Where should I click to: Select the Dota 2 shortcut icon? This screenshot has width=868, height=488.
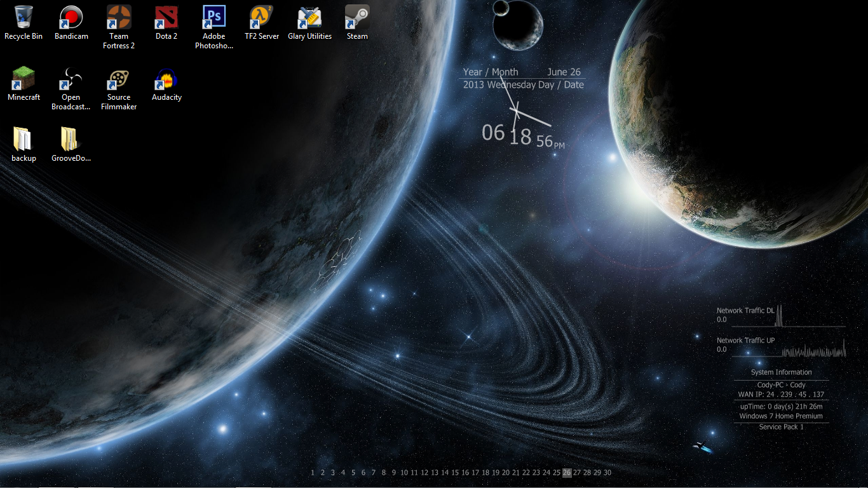166,17
